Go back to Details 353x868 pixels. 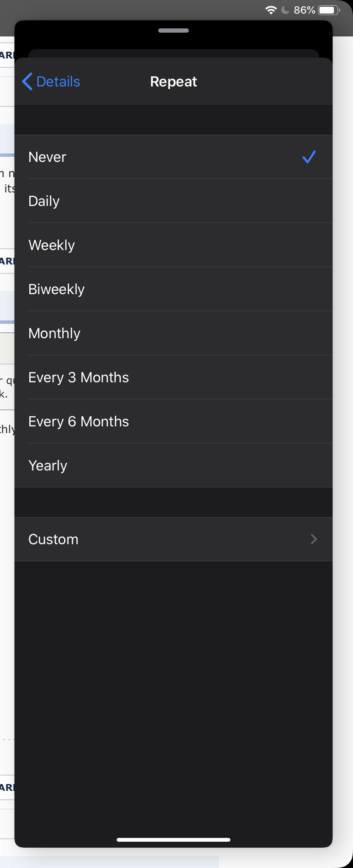pyautogui.click(x=58, y=81)
